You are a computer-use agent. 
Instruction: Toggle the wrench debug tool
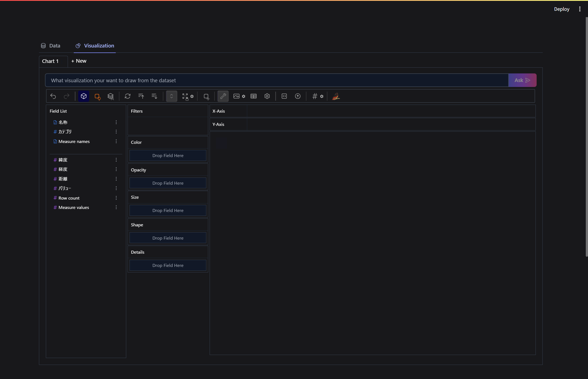click(223, 96)
